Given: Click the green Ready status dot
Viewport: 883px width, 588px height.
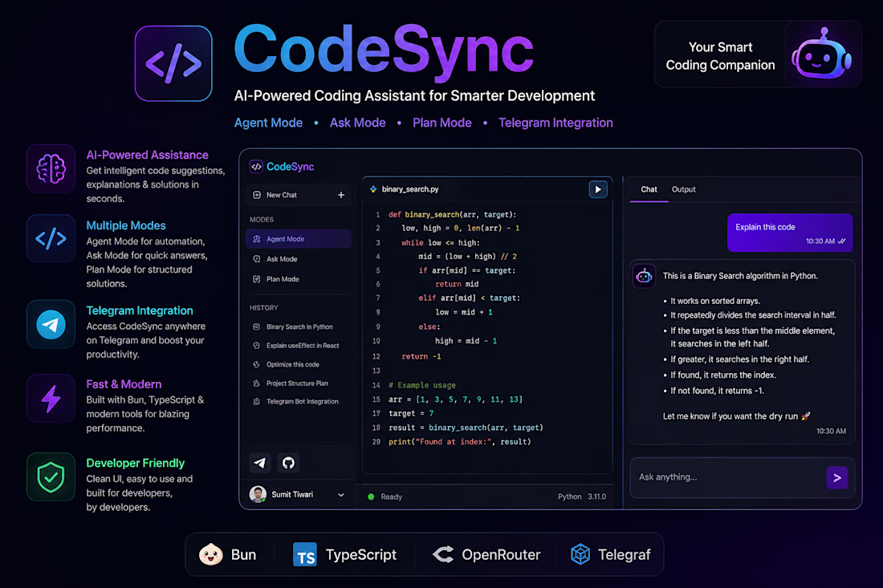Looking at the screenshot, I should point(371,497).
